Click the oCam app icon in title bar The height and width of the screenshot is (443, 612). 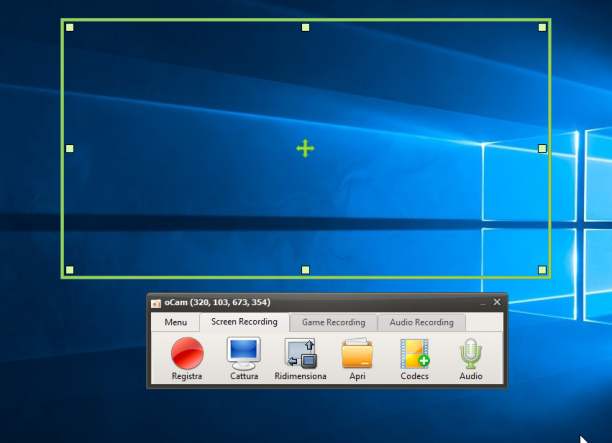click(156, 303)
